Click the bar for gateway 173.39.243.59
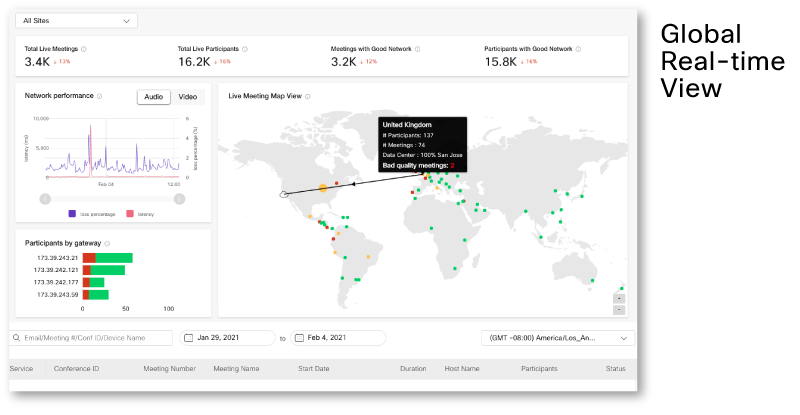Viewport: 800px width, 415px height. tap(95, 295)
